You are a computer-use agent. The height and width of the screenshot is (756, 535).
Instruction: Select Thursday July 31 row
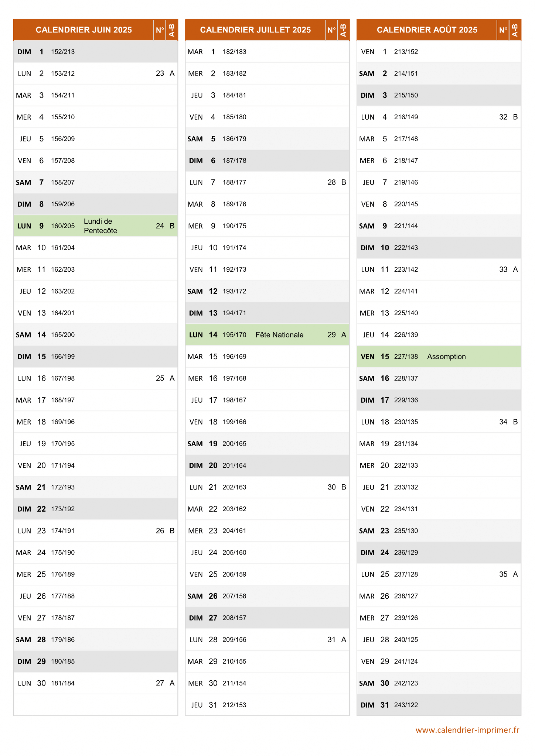267,705
